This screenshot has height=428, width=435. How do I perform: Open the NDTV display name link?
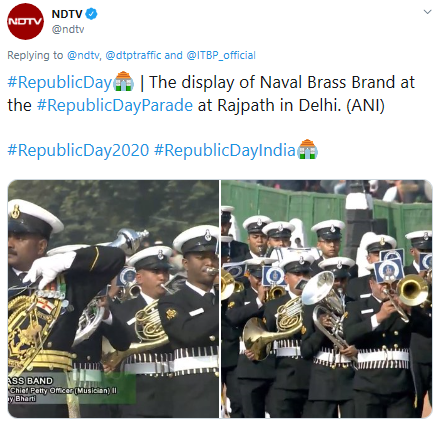coord(67,14)
